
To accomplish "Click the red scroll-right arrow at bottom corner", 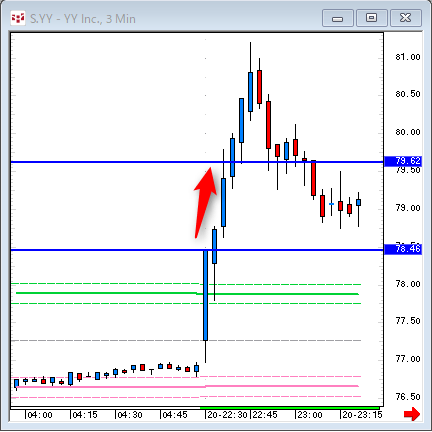I will 412,414.
